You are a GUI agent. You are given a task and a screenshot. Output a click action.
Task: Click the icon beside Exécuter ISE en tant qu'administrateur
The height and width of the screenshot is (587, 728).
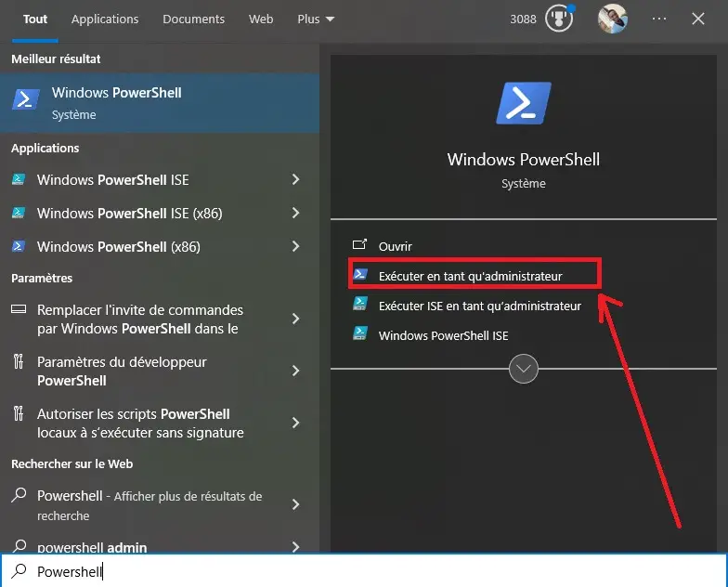(x=360, y=304)
